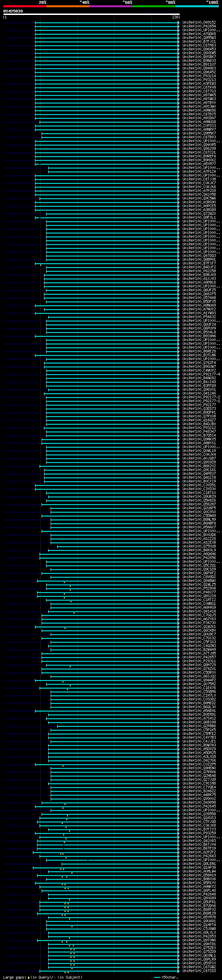Screen dimensions: 222x980
Task: Open the UniRef100_Q96299 hit
Action: coord(199,149)
